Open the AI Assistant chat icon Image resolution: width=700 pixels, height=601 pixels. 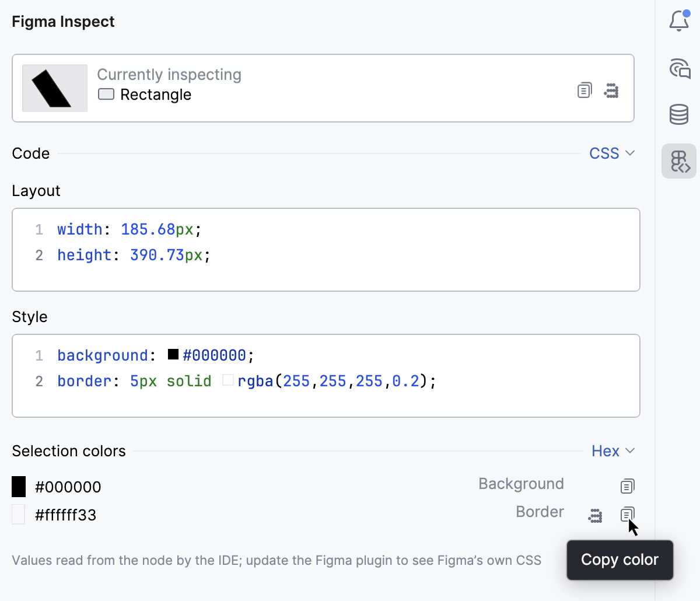pyautogui.click(x=680, y=68)
